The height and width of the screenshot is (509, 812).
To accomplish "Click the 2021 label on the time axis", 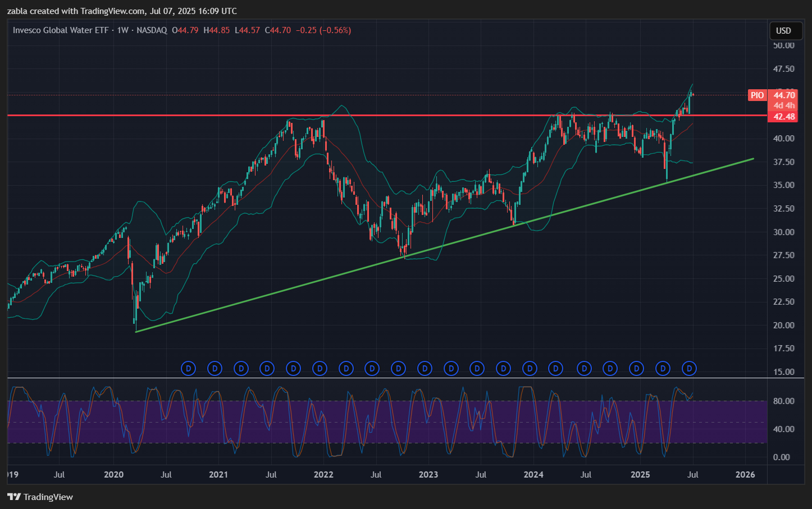I will [x=218, y=475].
